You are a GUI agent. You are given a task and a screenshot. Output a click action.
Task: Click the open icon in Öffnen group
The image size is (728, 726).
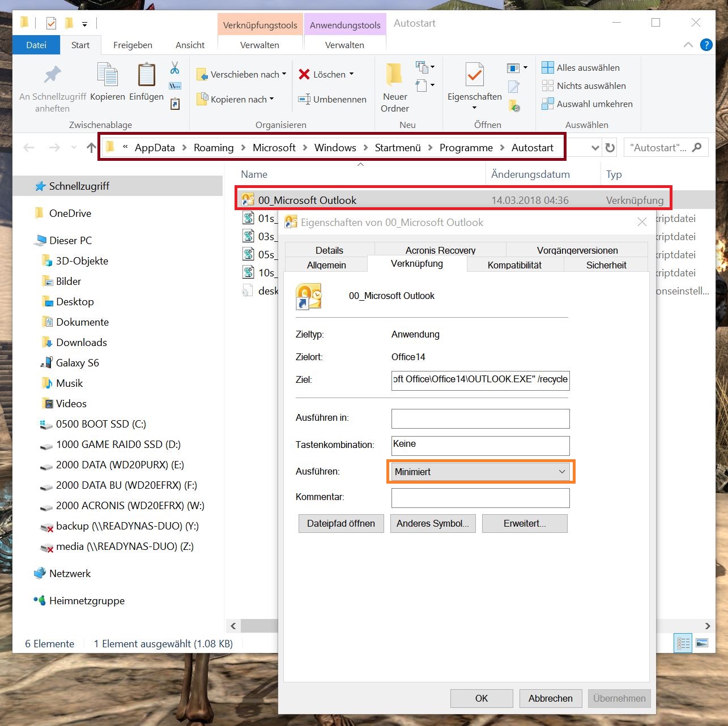click(513, 68)
